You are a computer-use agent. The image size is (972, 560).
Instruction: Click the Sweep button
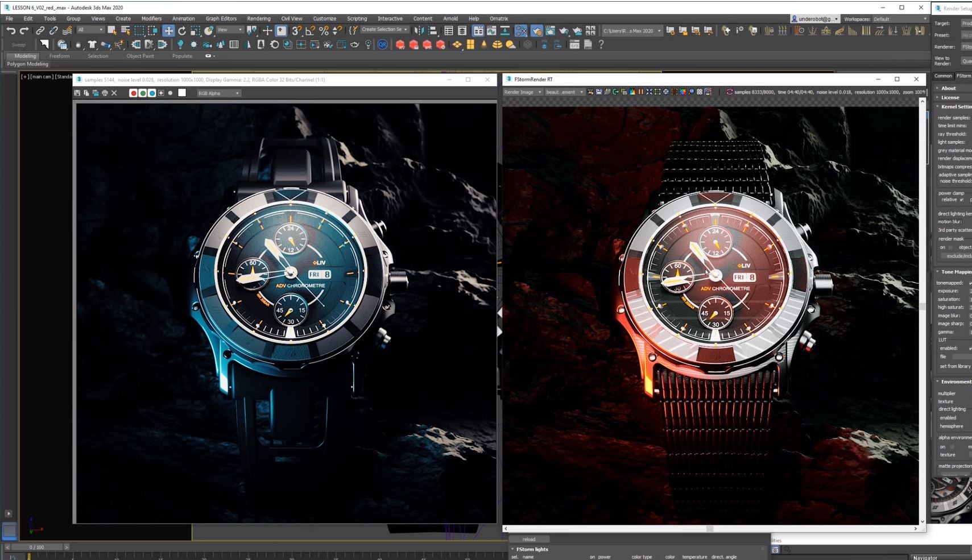click(x=19, y=44)
